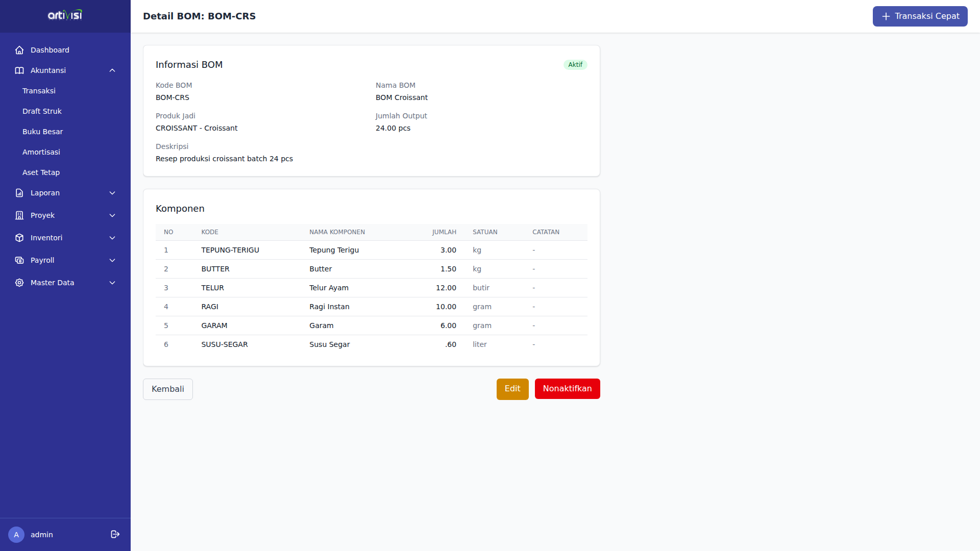980x551 pixels.
Task: Expand the Payroll submenu chevron
Action: (112, 260)
